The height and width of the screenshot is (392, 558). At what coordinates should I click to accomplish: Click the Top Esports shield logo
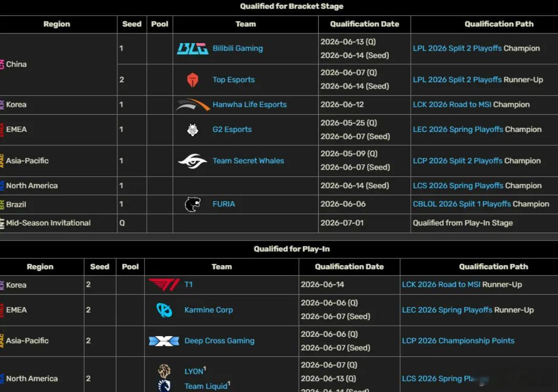click(192, 80)
